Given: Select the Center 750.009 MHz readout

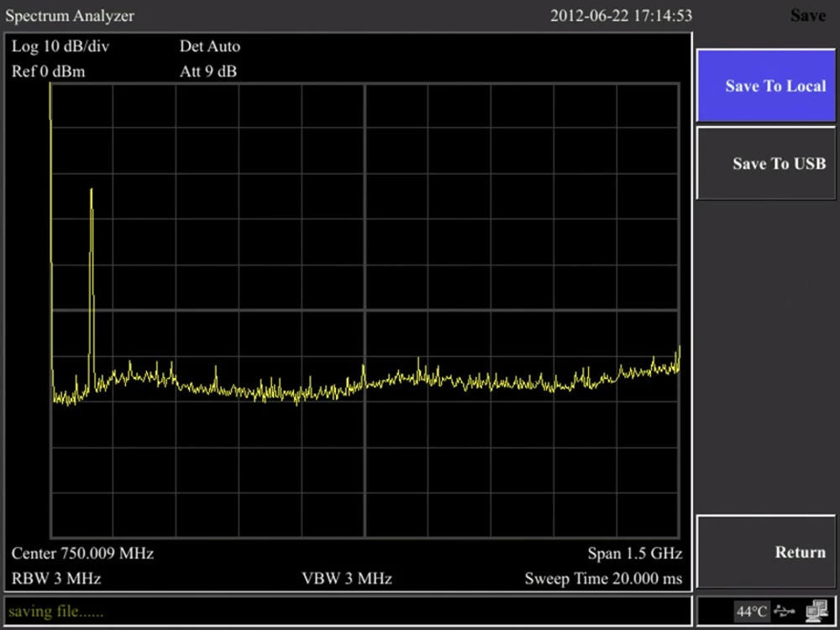Looking at the screenshot, I should (82, 554).
